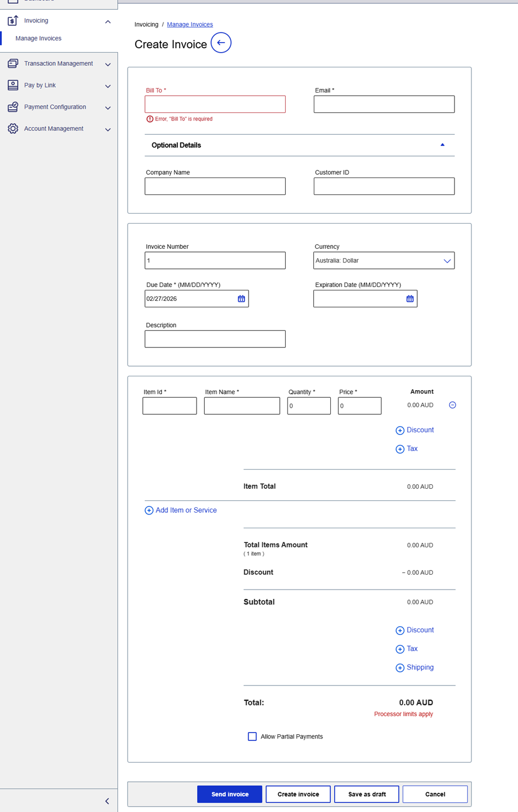Image resolution: width=518 pixels, height=812 pixels.
Task: Add Shipping to the invoice subtotal
Action: 415,667
